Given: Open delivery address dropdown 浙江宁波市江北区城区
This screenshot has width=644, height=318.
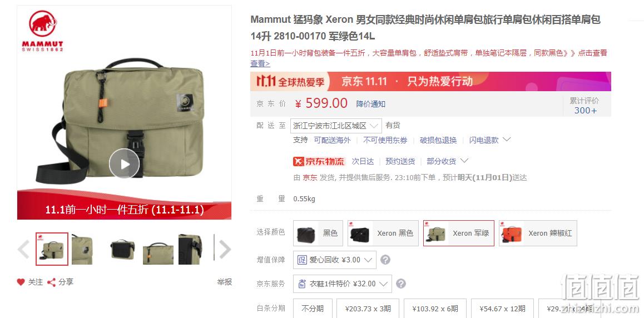Looking at the screenshot, I should tap(336, 126).
